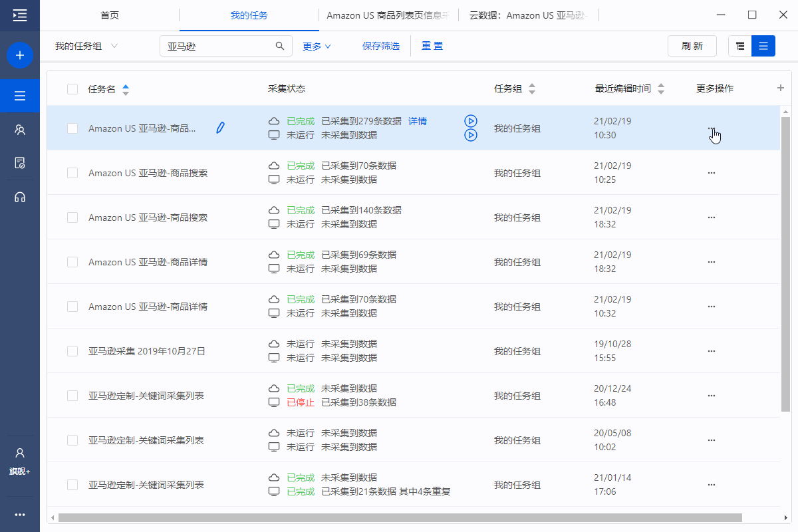
Task: Open more actions for the 21/01/14 task
Action: point(712,485)
